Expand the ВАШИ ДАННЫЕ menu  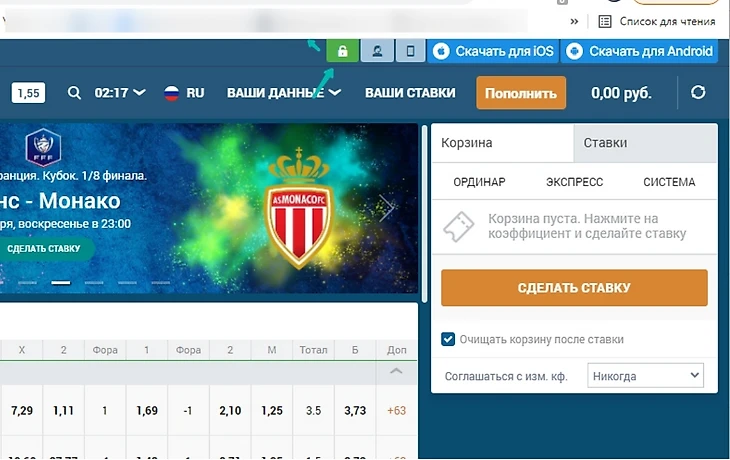tap(284, 93)
